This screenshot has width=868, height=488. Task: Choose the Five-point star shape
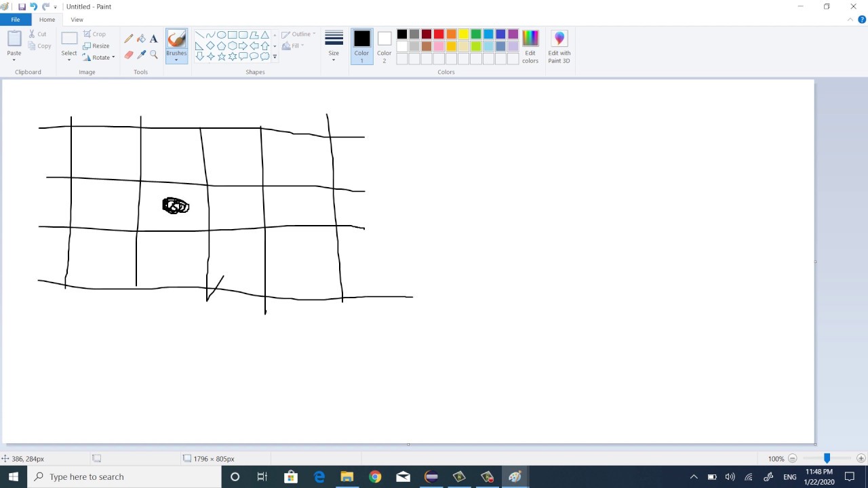click(221, 56)
